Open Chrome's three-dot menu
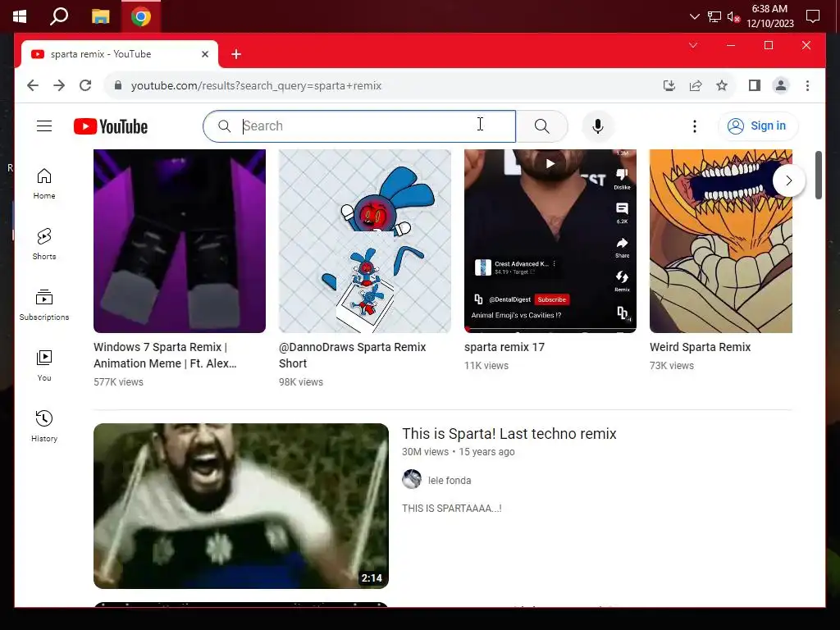Viewport: 840px width, 630px height. tap(807, 85)
